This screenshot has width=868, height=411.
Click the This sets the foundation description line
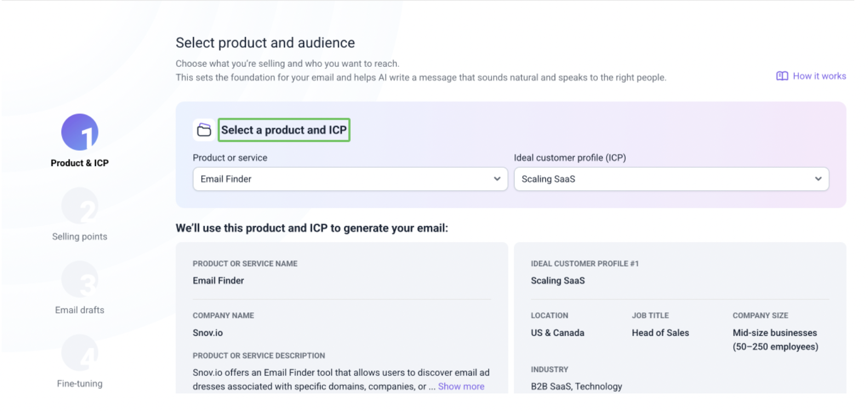[x=421, y=77]
